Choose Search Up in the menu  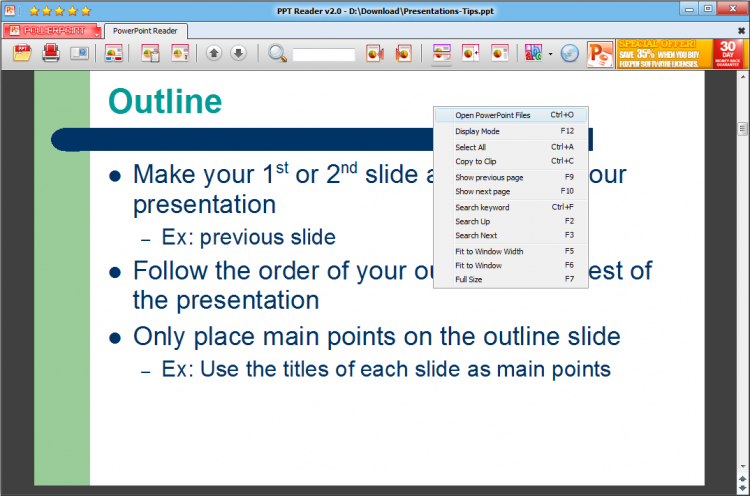coord(511,221)
